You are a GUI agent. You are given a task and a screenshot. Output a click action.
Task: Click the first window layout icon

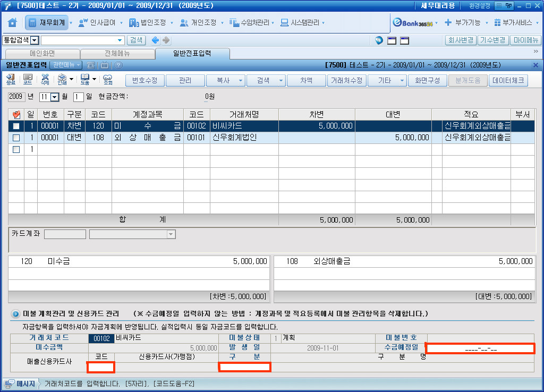[x=392, y=40]
